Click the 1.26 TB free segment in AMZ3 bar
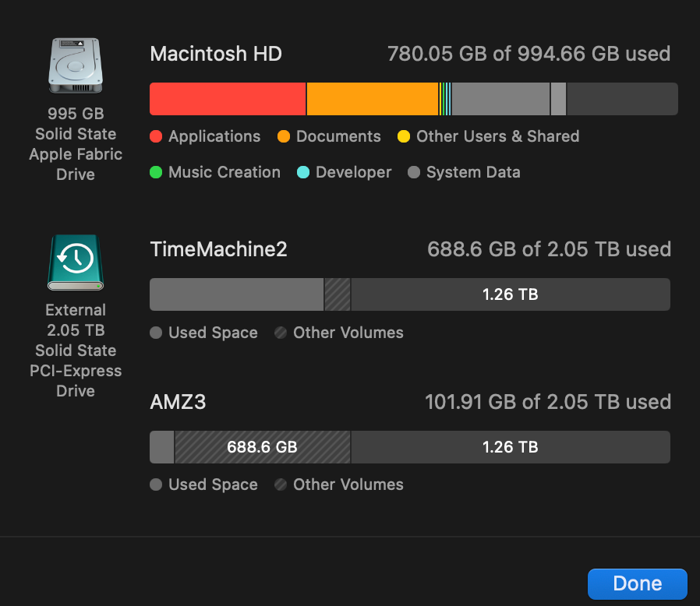Screen dimensions: 700x606 tap(510, 447)
